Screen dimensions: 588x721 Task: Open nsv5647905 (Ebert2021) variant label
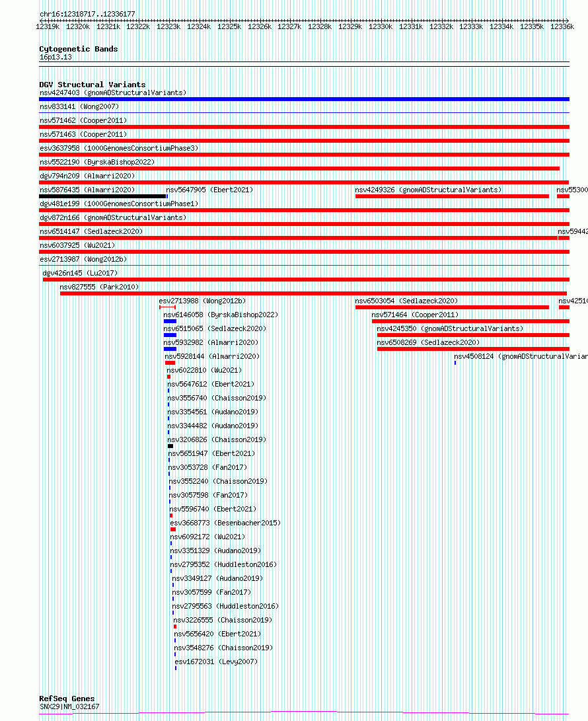click(x=209, y=190)
